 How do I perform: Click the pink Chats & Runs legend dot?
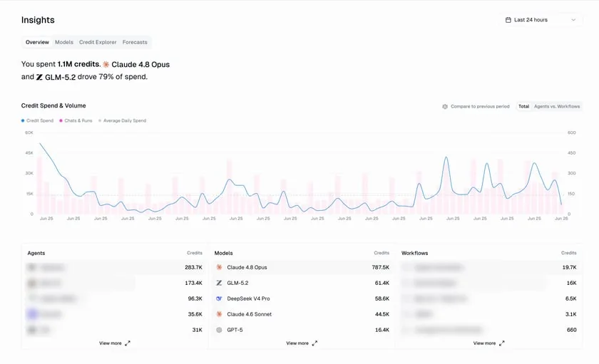[x=61, y=120]
